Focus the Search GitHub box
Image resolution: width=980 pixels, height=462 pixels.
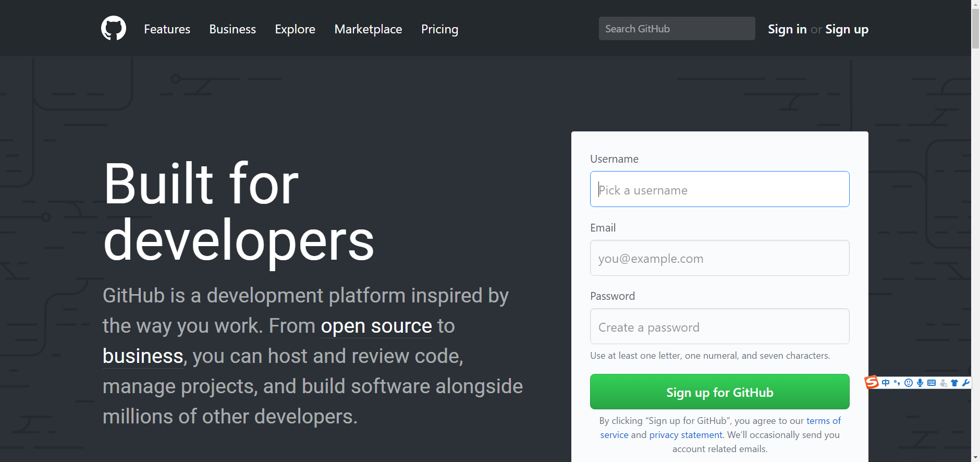click(x=677, y=29)
